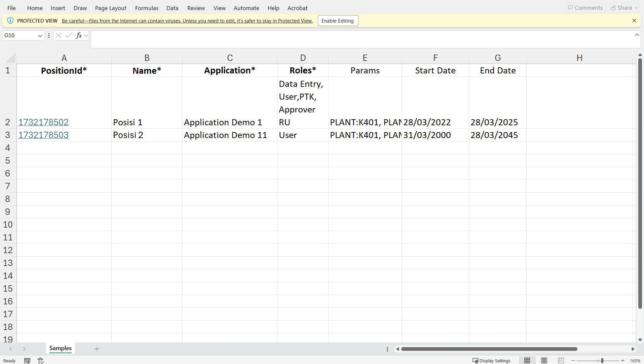The image size is (644, 364).
Task: Select row 10 header
Action: (8, 225)
